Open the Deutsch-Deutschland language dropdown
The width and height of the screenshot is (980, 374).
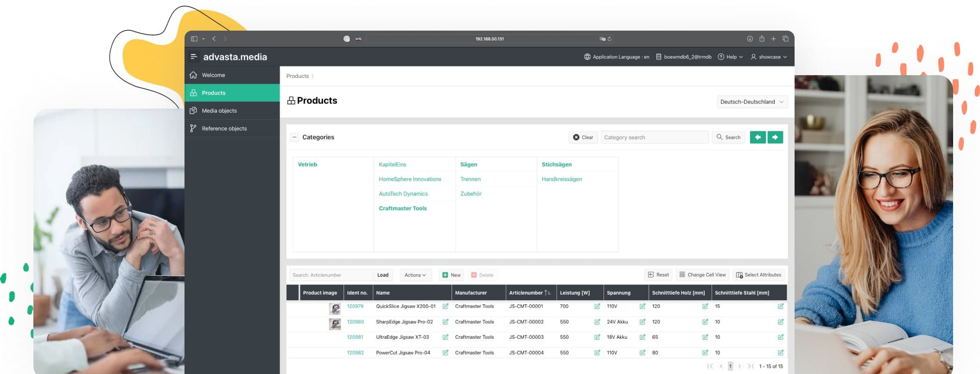[751, 102]
